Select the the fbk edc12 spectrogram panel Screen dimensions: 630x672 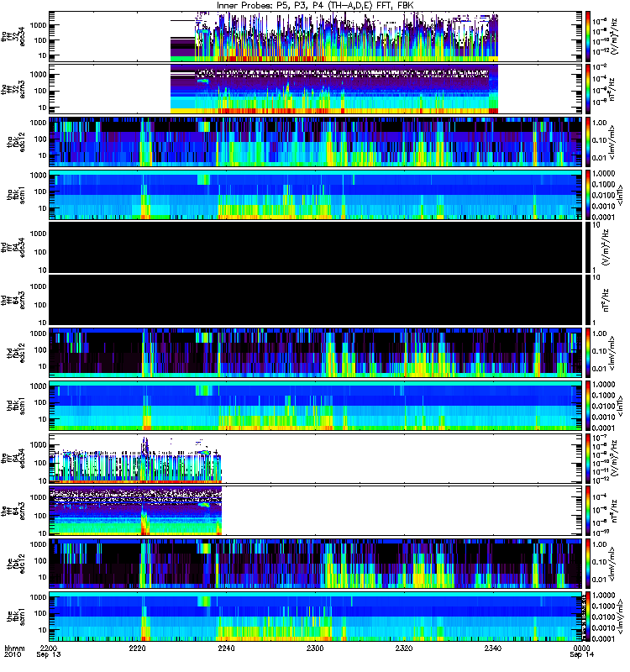click(316, 564)
